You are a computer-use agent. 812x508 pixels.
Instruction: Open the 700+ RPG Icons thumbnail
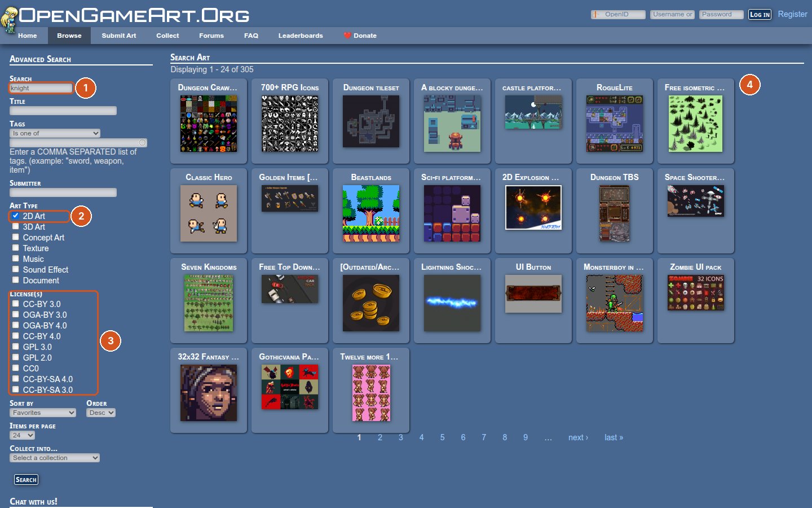coord(290,124)
